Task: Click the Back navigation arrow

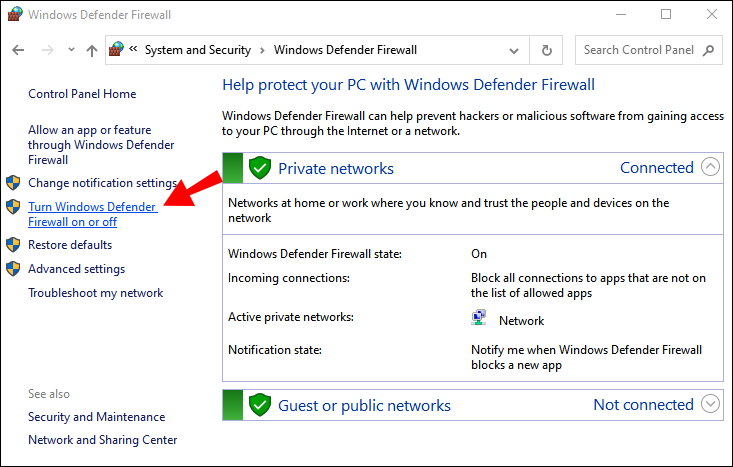Action: coord(19,50)
